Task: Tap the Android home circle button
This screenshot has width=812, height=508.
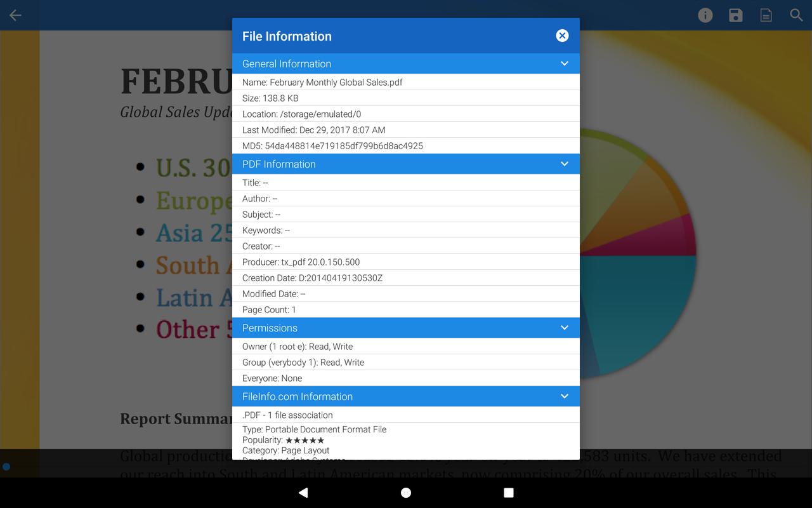Action: (406, 493)
